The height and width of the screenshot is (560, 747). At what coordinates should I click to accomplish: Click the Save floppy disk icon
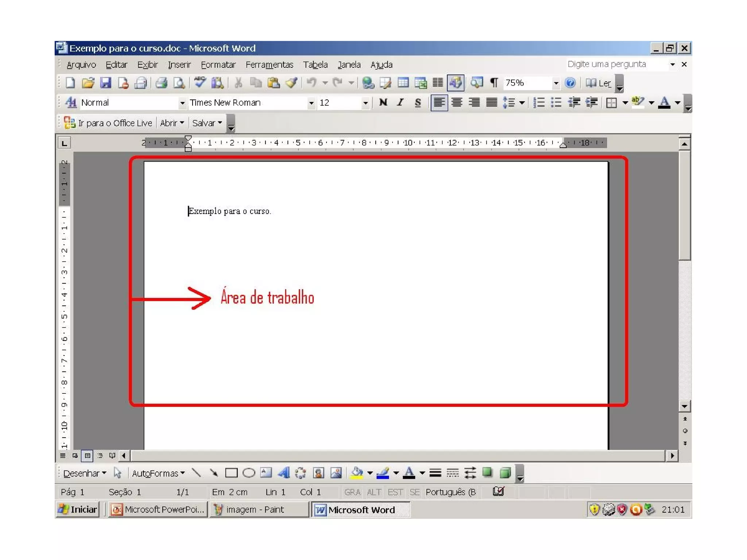coord(105,83)
